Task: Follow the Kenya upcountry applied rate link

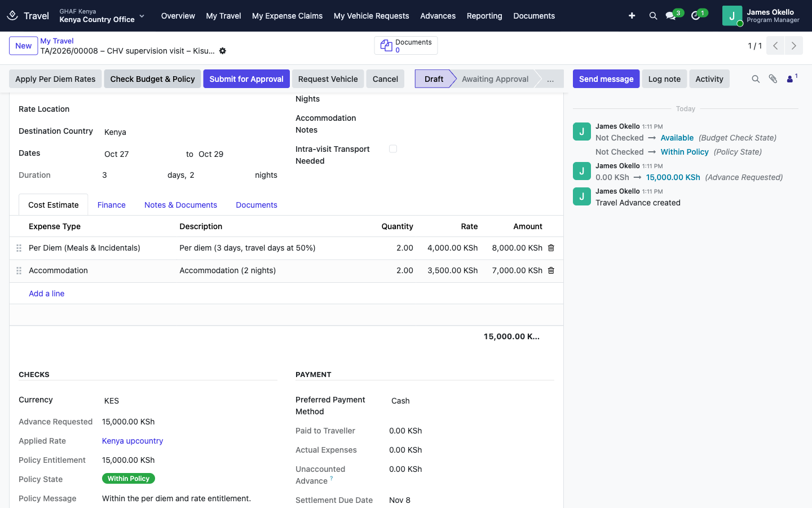Action: [x=133, y=441]
